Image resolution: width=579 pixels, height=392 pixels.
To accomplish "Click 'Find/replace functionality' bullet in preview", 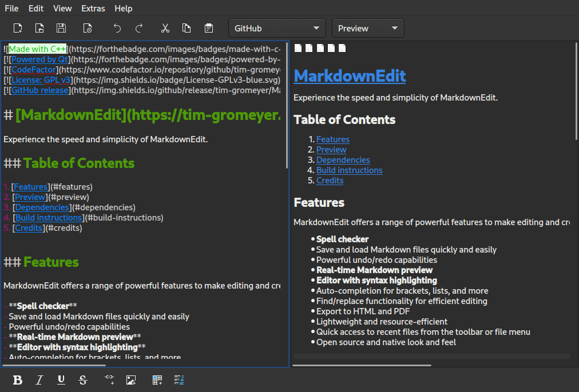I will [x=402, y=301].
